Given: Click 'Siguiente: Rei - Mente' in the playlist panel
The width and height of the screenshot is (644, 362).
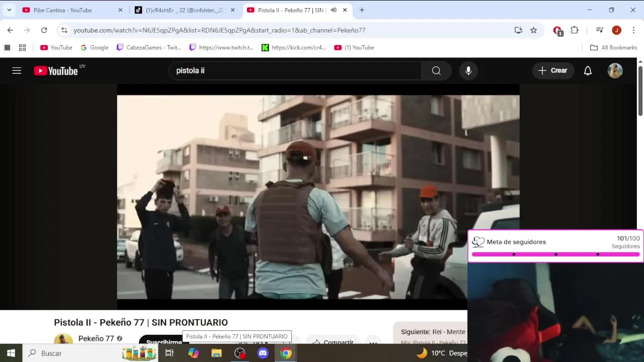Looking at the screenshot, I should click(433, 332).
